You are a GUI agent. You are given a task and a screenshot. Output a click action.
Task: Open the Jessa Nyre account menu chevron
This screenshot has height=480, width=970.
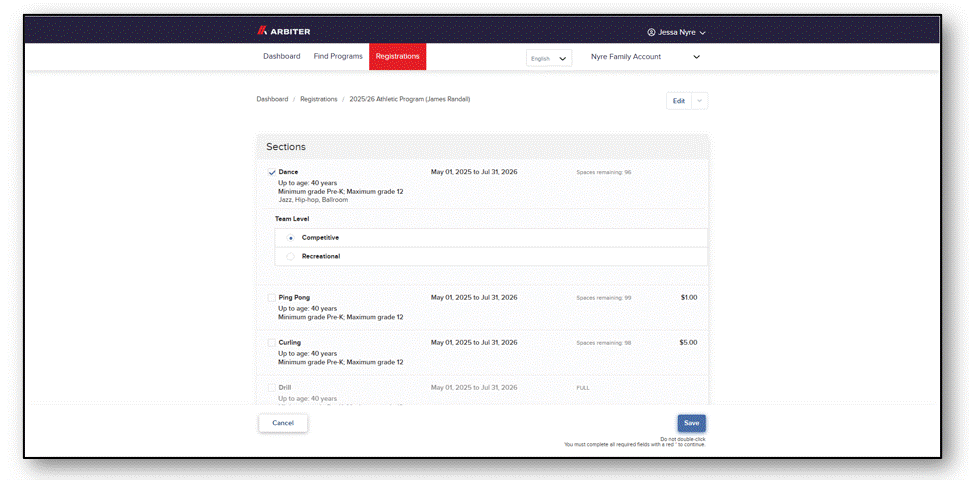pos(703,33)
